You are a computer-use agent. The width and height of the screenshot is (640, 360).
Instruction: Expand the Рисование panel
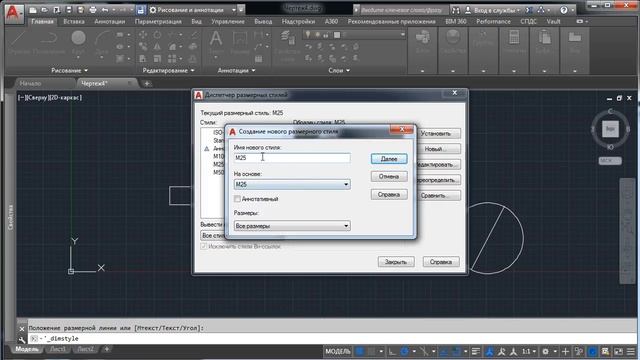(x=69, y=71)
